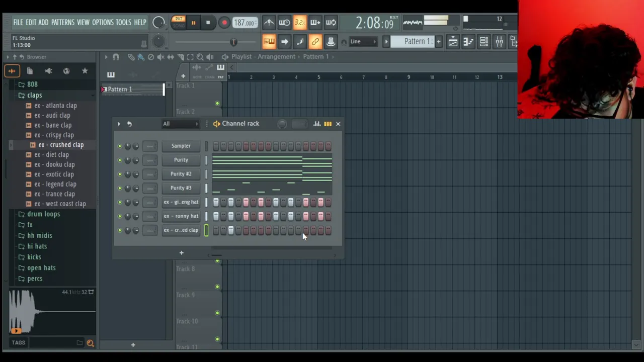
Task: Select Pattern 1 in the playlist picker
Action: (133, 89)
